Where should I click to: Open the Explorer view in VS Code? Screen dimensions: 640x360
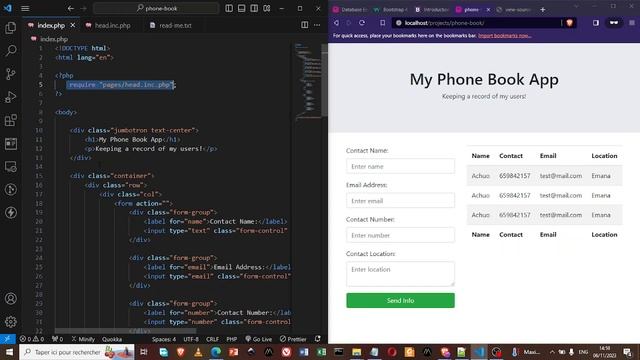click(x=11, y=28)
